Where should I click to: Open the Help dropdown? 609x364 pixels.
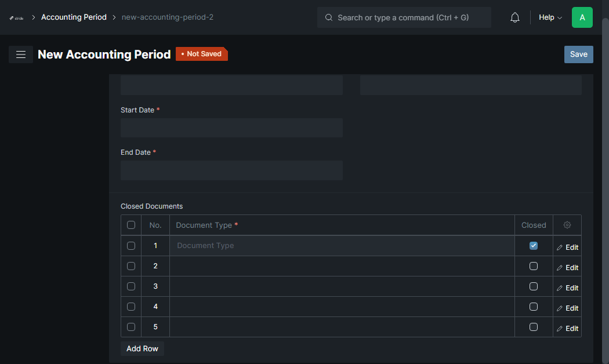pos(550,17)
